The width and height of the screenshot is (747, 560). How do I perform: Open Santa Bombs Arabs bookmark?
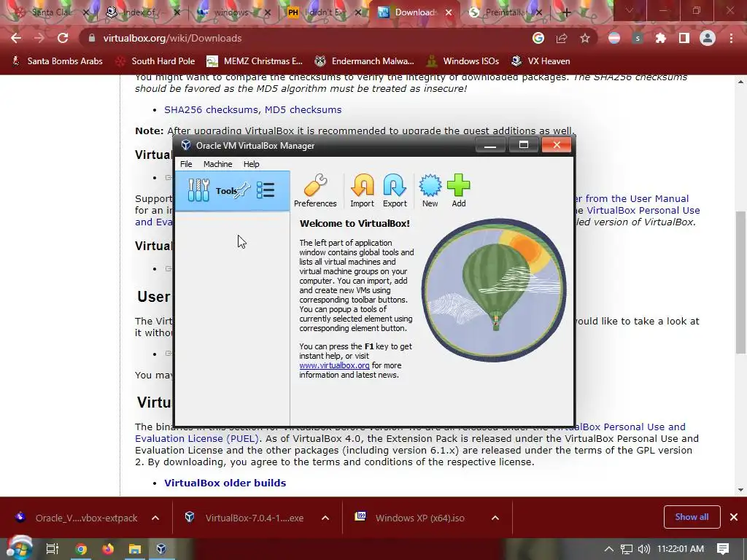point(57,61)
